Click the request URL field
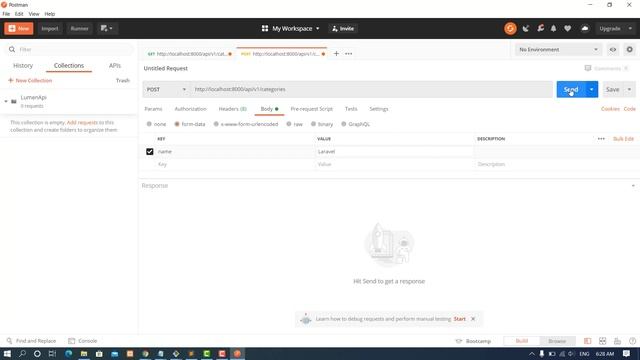Viewport: 640px width, 360px height. (x=371, y=89)
